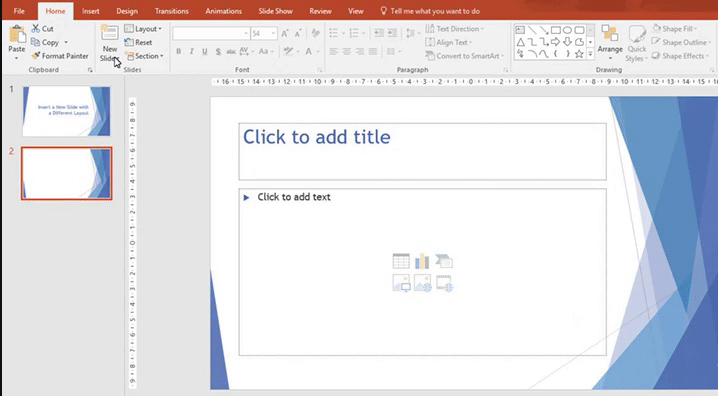Click the Insert Table icon in placeholder
This screenshot has width=718, height=396.
coord(401,261)
